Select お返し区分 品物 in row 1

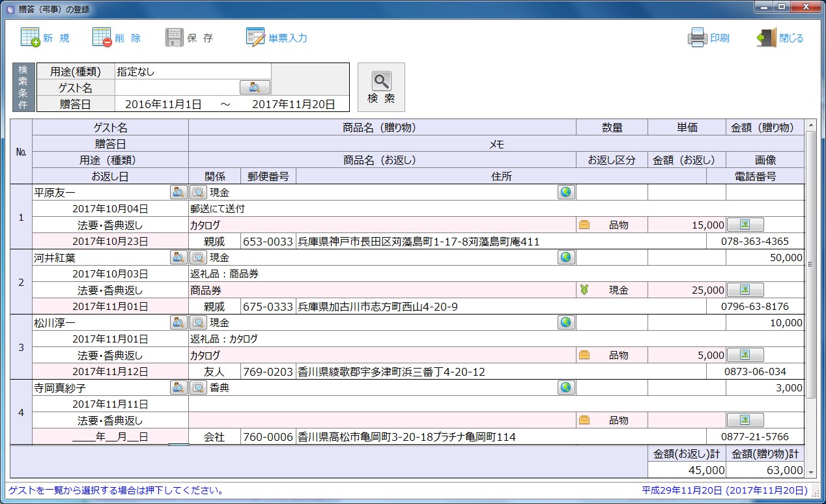pos(612,225)
